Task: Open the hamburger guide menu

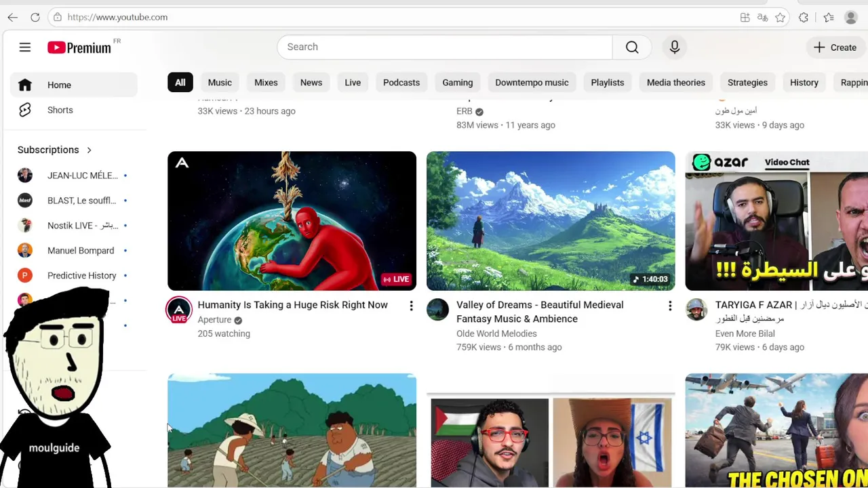Action: tap(25, 47)
